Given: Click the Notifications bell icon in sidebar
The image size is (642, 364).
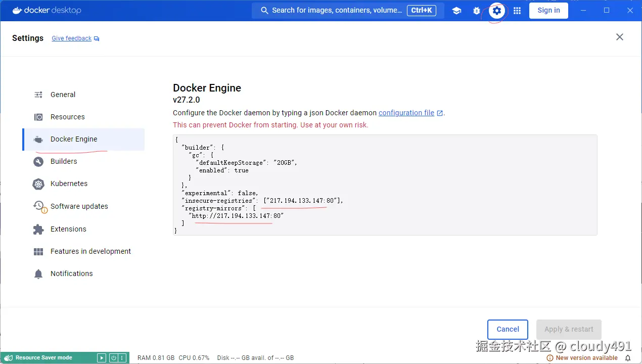Looking at the screenshot, I should tap(38, 274).
